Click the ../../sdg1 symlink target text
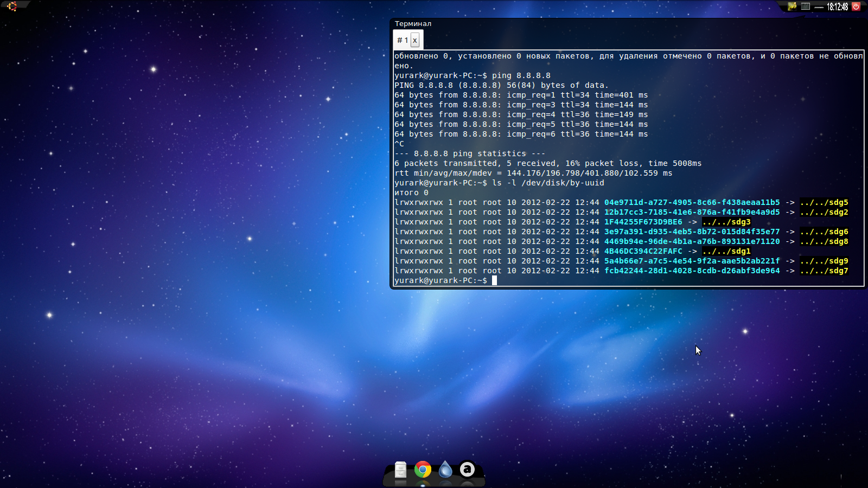Image resolution: width=868 pixels, height=488 pixels. pos(727,251)
